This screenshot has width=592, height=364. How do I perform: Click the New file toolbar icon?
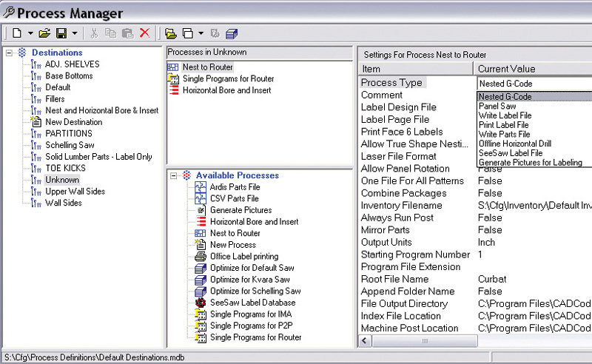pyautogui.click(x=16, y=33)
